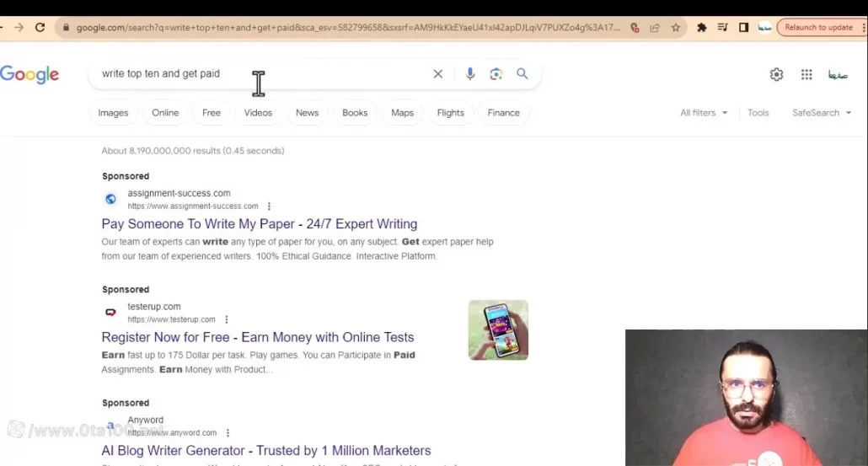Image resolution: width=868 pixels, height=466 pixels.
Task: Clear the search box with X
Action: pyautogui.click(x=438, y=74)
